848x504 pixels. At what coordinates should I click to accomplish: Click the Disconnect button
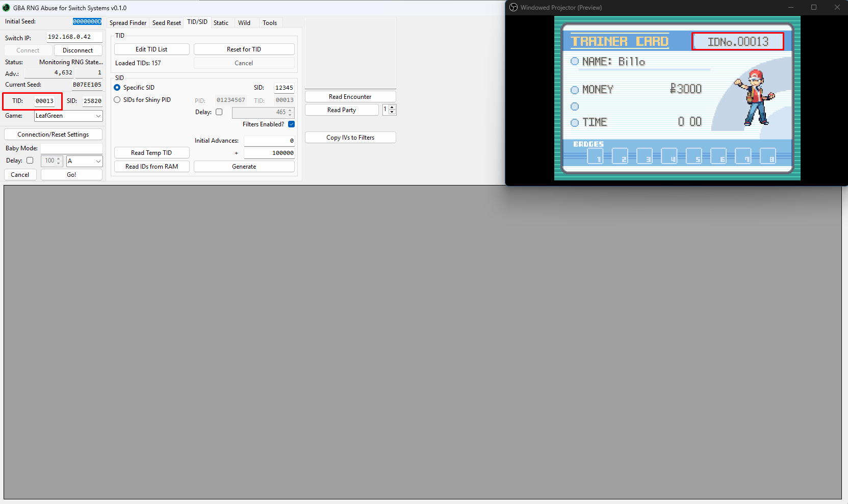tap(78, 50)
